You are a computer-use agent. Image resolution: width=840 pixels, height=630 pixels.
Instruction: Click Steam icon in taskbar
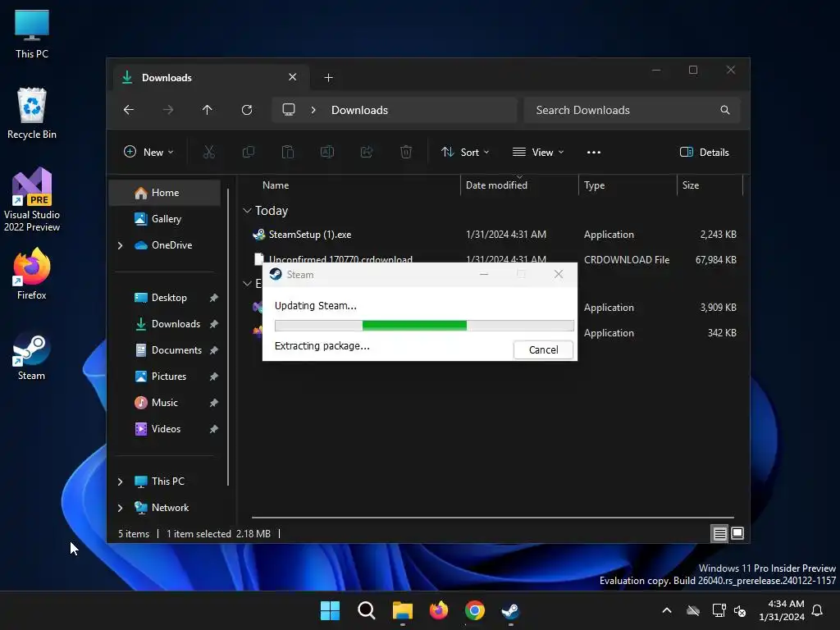(510, 610)
